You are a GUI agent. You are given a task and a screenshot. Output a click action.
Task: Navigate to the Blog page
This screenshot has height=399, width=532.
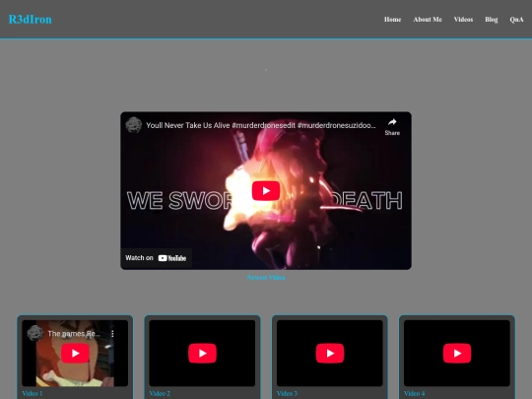tap(491, 20)
